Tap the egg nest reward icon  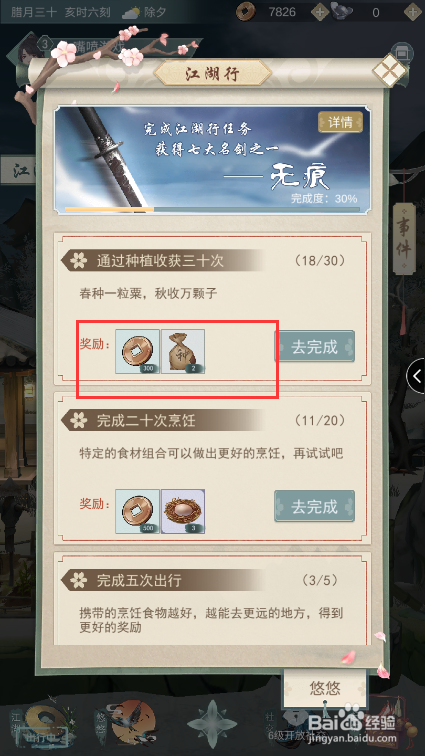coord(183,511)
